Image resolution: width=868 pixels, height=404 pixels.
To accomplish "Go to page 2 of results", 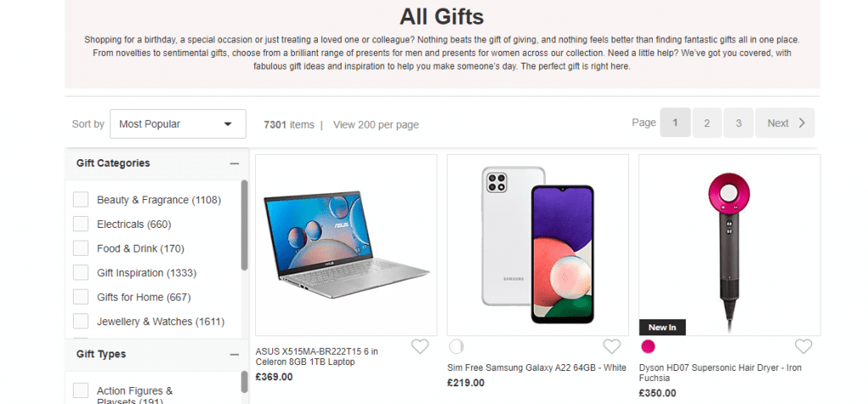I will point(707,123).
